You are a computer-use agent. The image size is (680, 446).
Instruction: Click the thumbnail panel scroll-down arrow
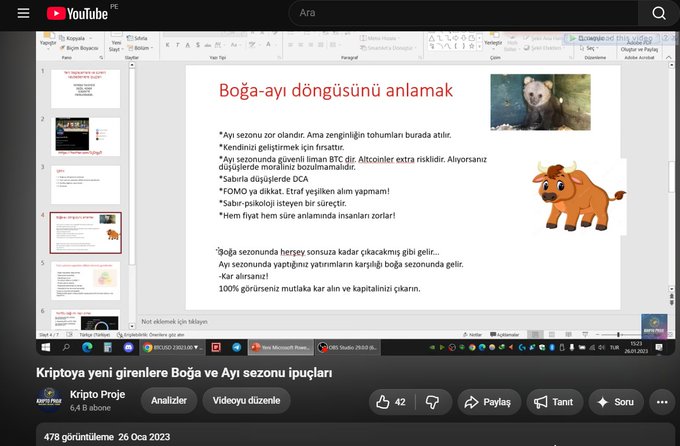click(x=132, y=326)
